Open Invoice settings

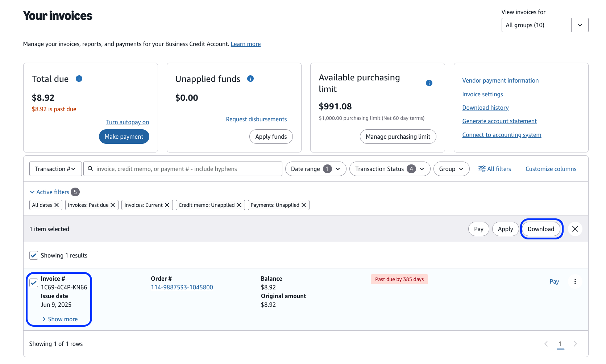click(482, 94)
